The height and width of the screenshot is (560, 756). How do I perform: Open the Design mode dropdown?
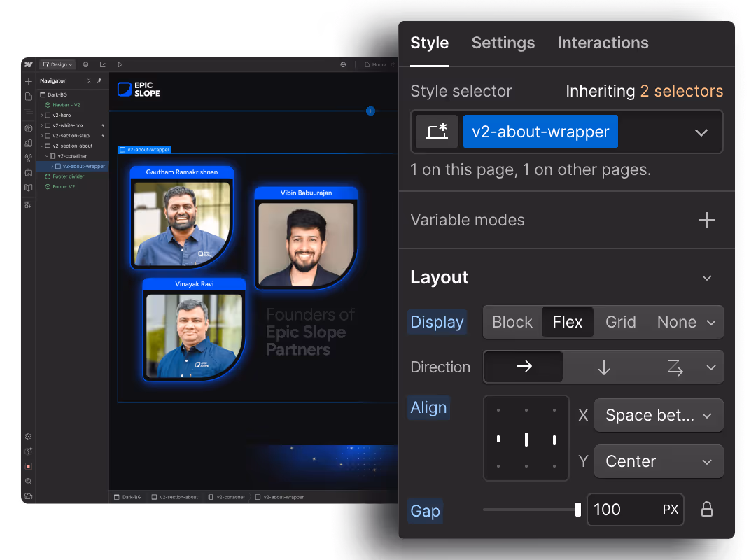pos(57,64)
